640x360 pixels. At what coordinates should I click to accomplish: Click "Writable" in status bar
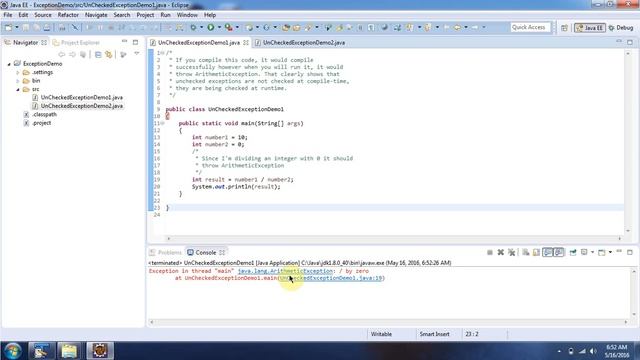(x=381, y=334)
